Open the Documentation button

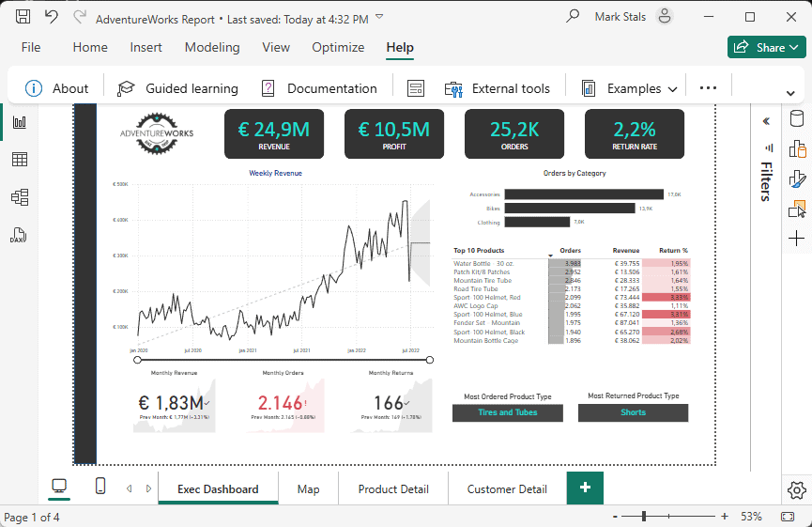click(318, 88)
